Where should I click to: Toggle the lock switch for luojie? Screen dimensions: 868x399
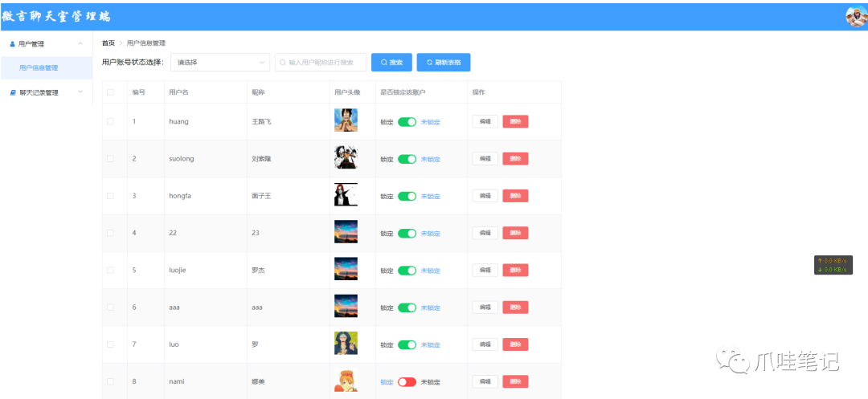(x=407, y=271)
